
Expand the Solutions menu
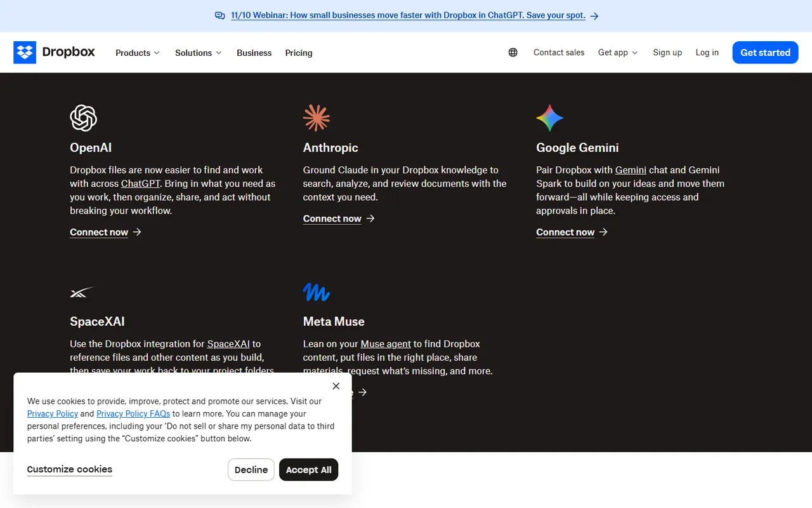point(199,53)
